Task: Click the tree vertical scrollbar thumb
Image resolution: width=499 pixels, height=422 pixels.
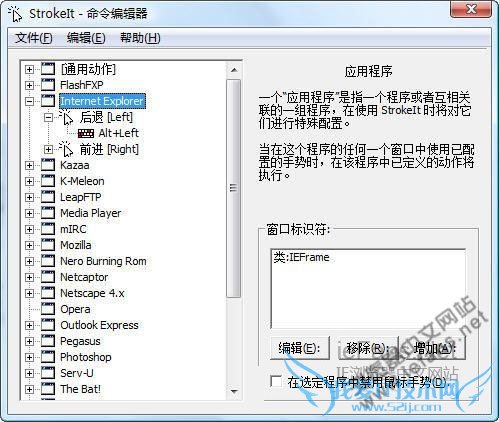Action: pos(234,188)
